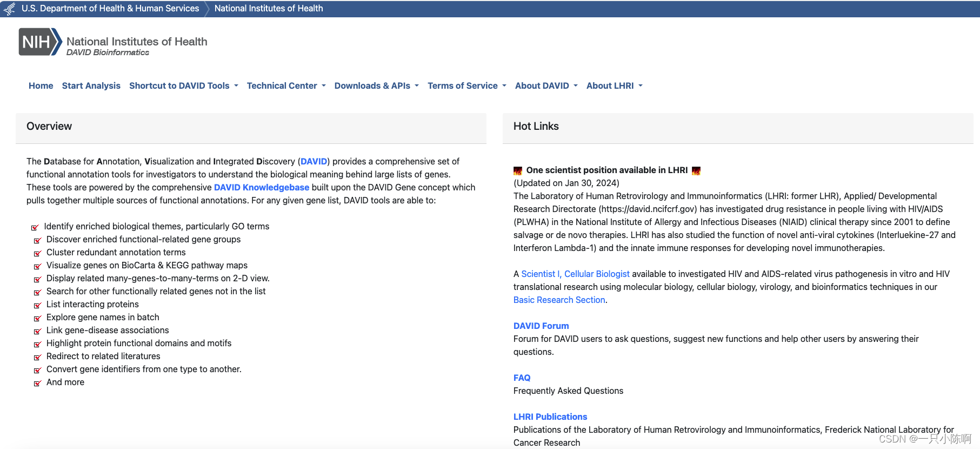
Task: Click checkmark icon beside 2-D view item
Action: click(x=37, y=279)
